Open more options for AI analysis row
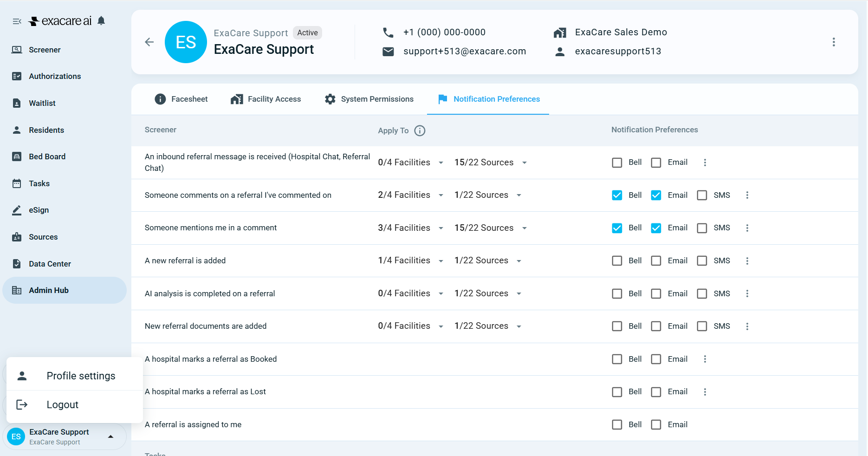Image resolution: width=868 pixels, height=456 pixels. pyautogui.click(x=747, y=293)
